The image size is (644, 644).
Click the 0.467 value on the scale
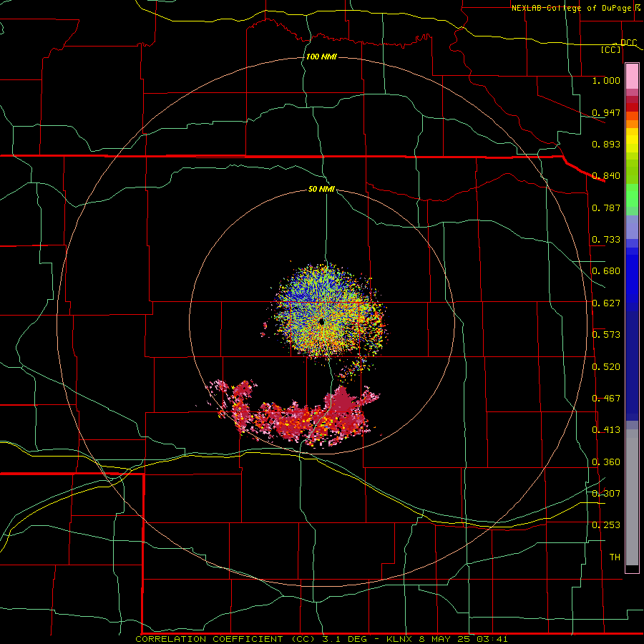coord(606,399)
